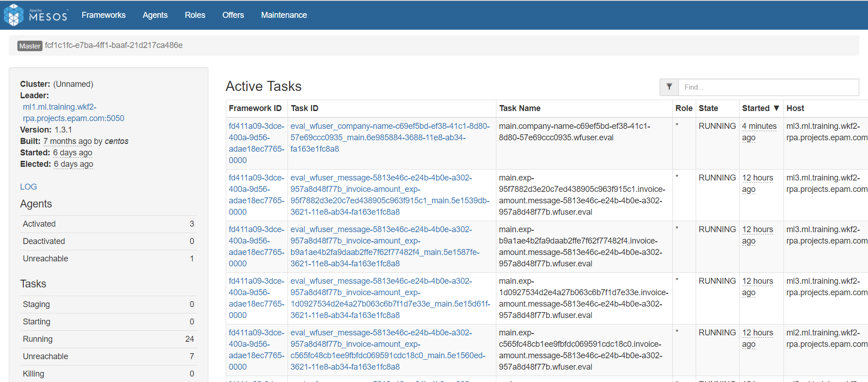Click the Apache Mesos logo
The image size is (868, 382).
[36, 15]
